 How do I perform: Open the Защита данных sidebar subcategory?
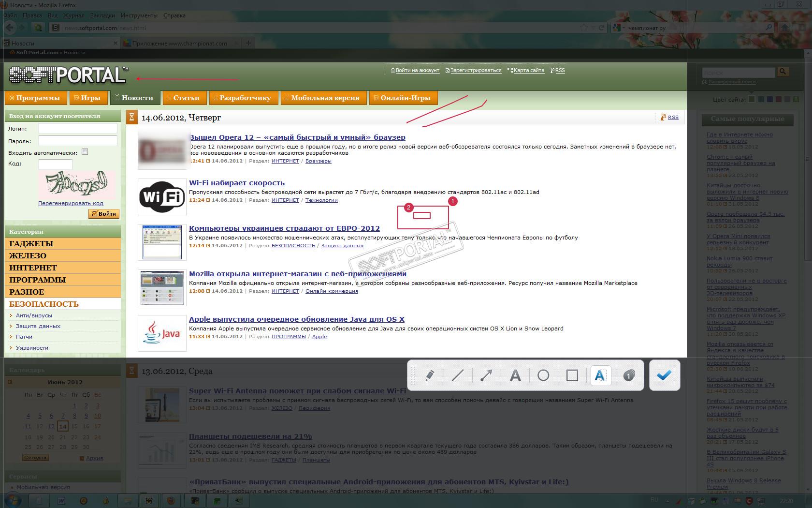click(38, 326)
